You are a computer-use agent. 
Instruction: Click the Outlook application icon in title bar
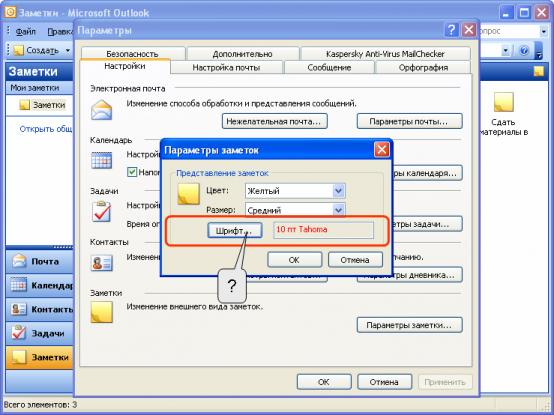click(10, 12)
